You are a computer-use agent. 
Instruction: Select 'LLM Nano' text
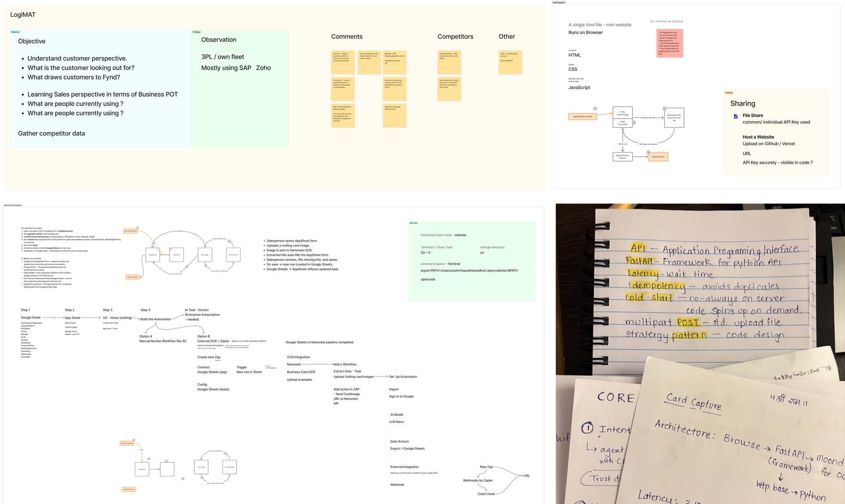[396, 422]
